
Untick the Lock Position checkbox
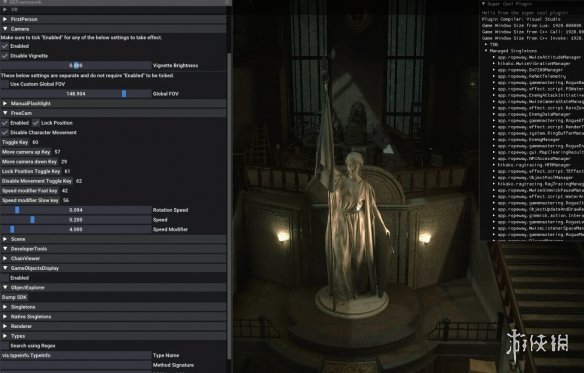(x=36, y=123)
